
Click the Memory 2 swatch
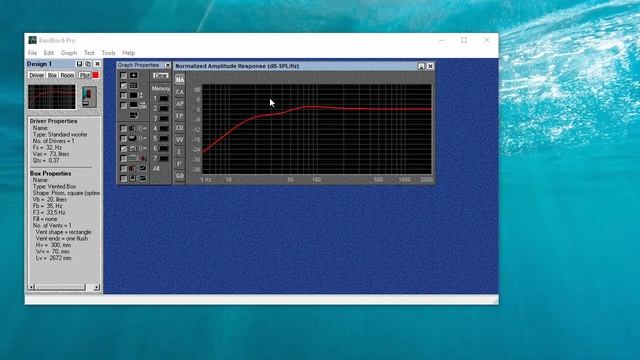click(x=164, y=109)
